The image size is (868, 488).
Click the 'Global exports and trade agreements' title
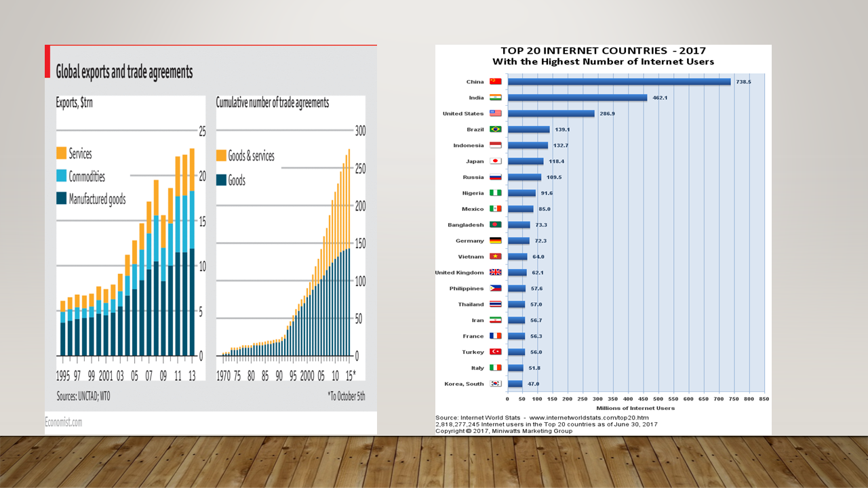tap(124, 71)
